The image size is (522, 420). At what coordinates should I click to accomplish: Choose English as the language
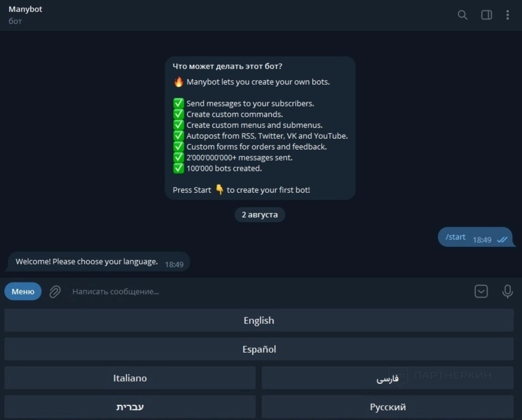click(x=259, y=320)
